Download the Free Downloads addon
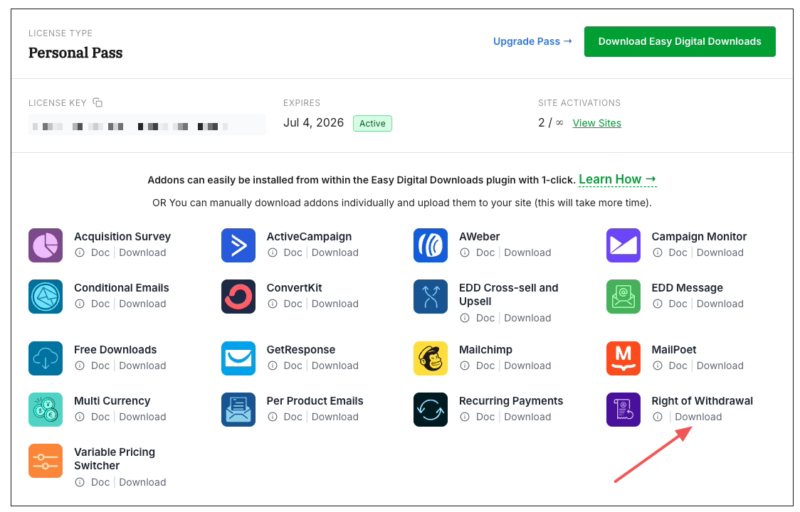The image size is (800, 512). 142,366
